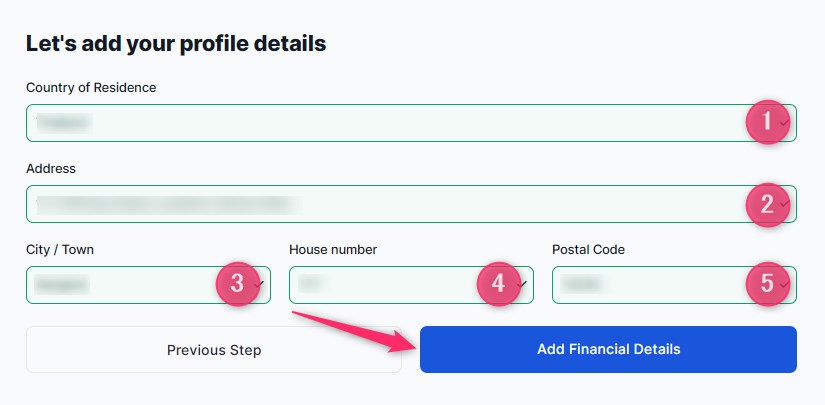Click the City / Town label text
This screenshot has width=825, height=405.
pos(60,249)
